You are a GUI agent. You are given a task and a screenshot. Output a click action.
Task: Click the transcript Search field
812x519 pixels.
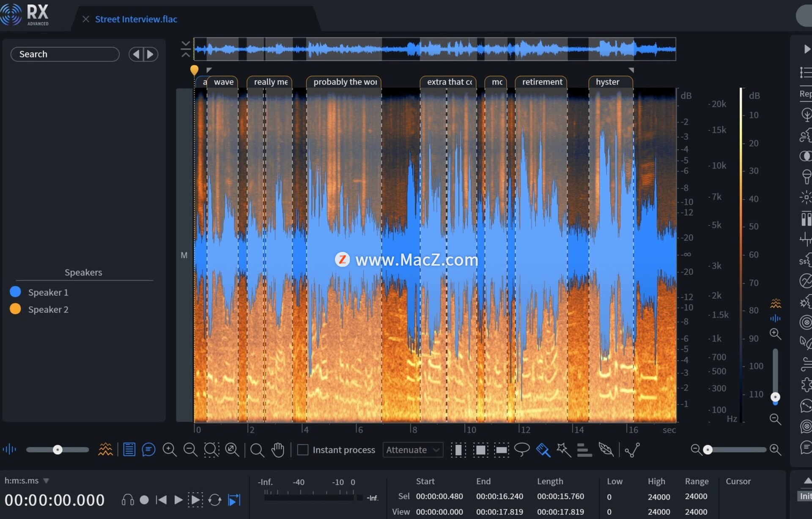point(65,54)
